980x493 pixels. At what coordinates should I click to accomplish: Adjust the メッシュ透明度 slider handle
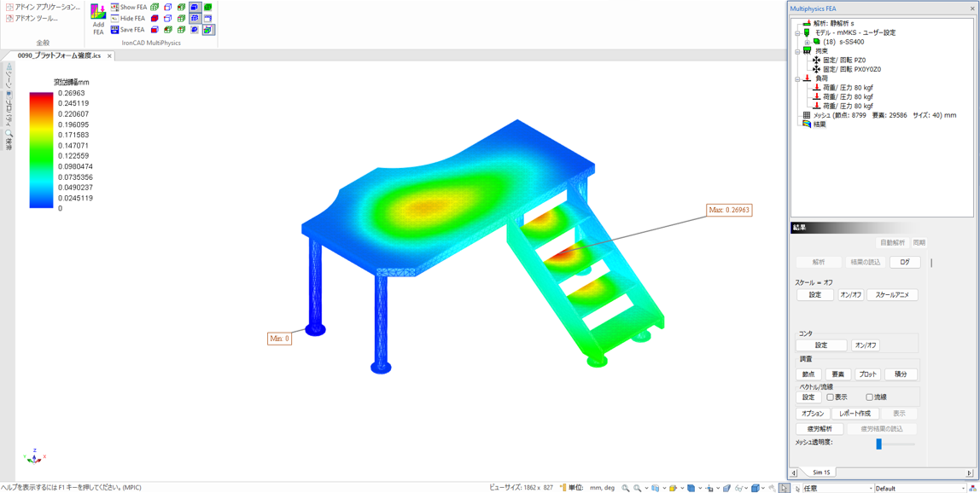click(x=878, y=444)
